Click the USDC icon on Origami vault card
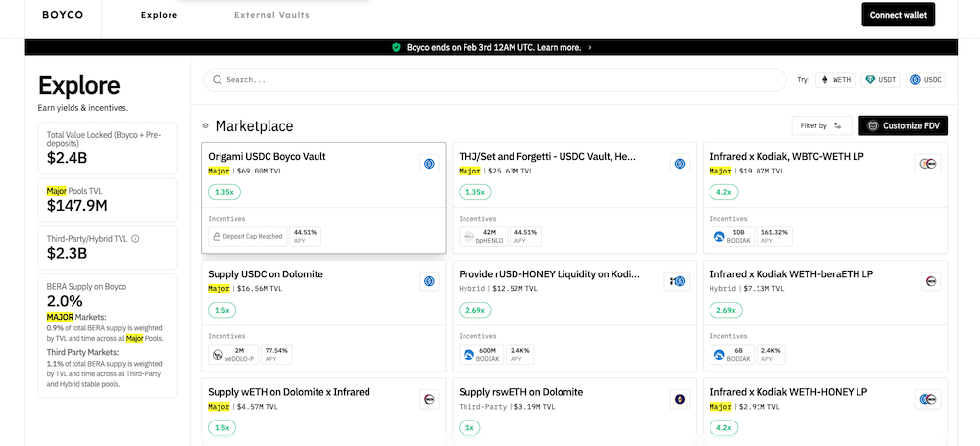This screenshot has width=980, height=446. click(x=428, y=164)
